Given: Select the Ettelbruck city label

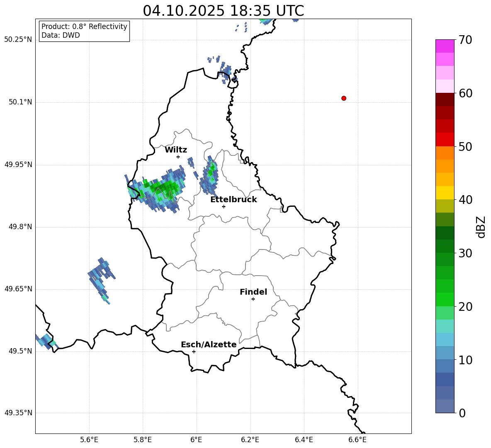Looking at the screenshot, I should point(233,200).
